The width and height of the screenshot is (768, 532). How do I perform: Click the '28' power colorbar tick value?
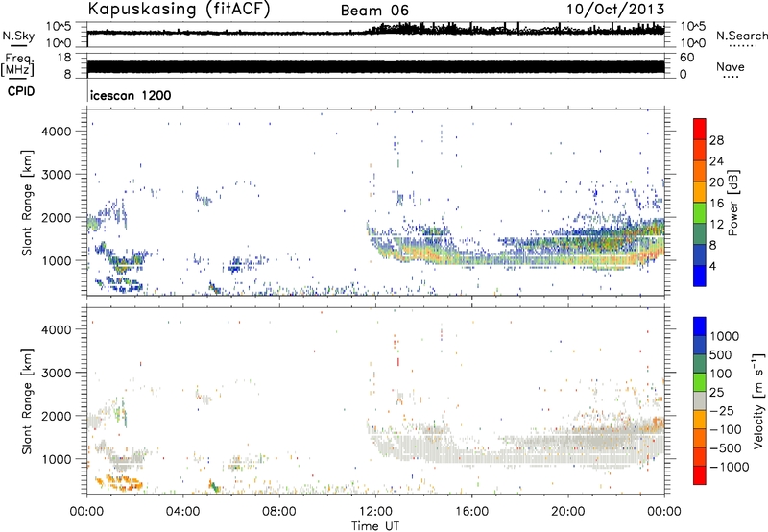716,140
